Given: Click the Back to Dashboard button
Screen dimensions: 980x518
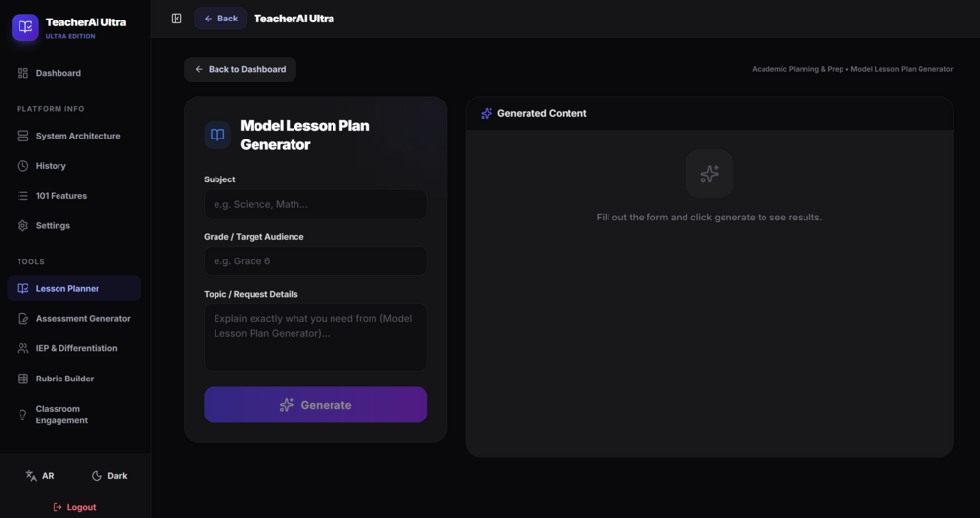Looking at the screenshot, I should point(240,69).
